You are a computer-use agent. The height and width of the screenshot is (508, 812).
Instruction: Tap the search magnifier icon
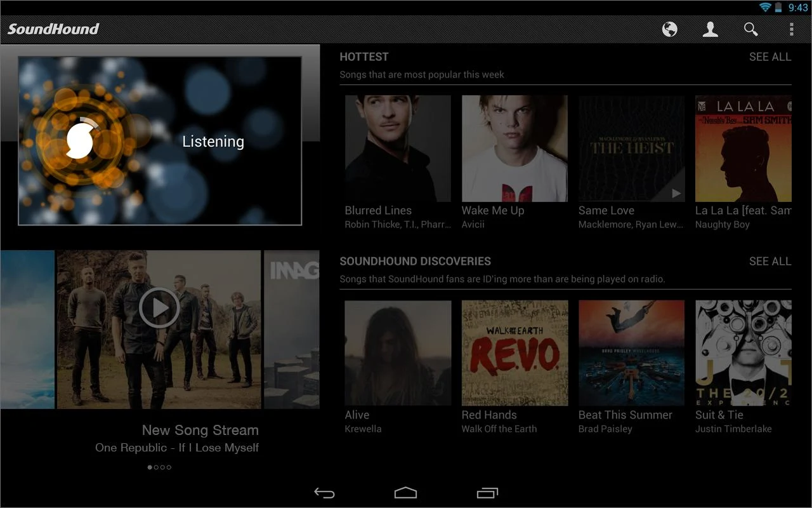tap(751, 29)
